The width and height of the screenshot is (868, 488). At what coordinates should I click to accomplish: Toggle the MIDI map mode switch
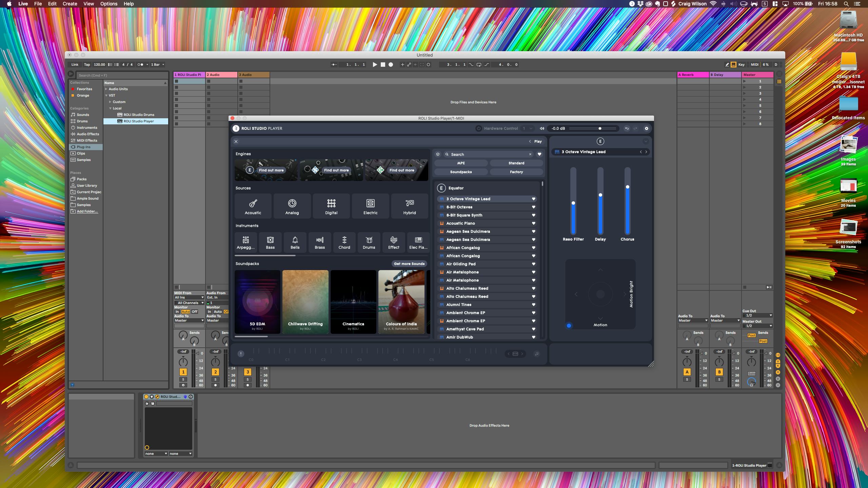pyautogui.click(x=754, y=64)
